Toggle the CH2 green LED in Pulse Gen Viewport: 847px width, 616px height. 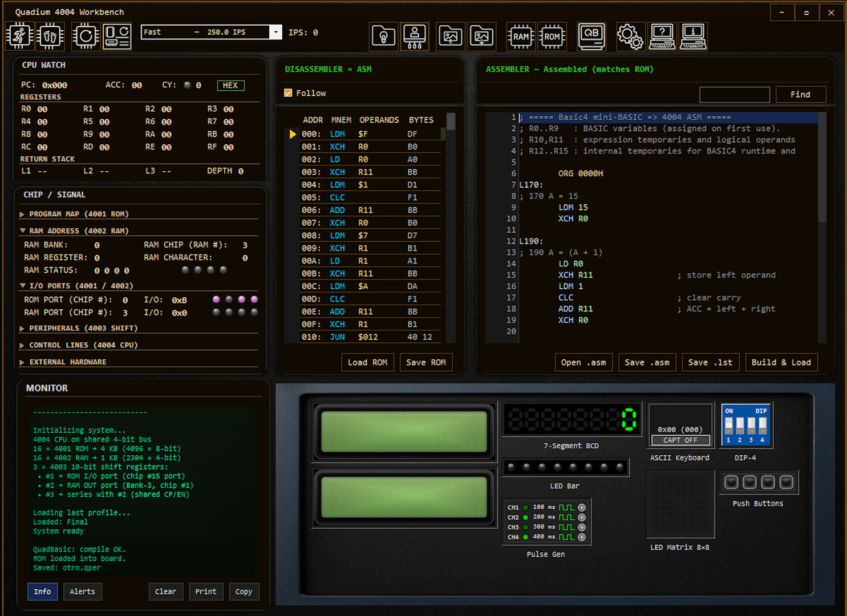(525, 517)
